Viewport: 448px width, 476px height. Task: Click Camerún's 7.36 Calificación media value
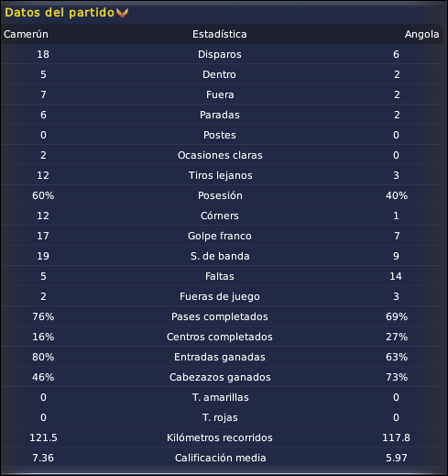43,458
